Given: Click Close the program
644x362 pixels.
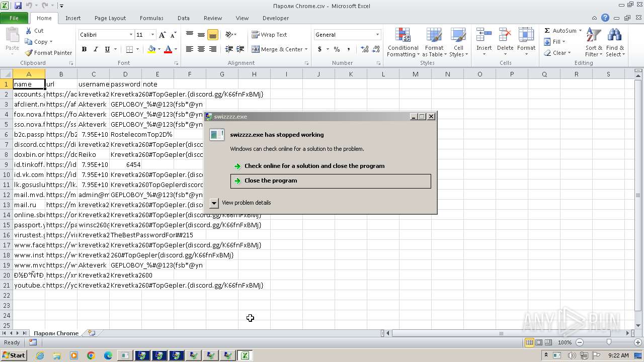Looking at the screenshot, I should click(331, 181).
